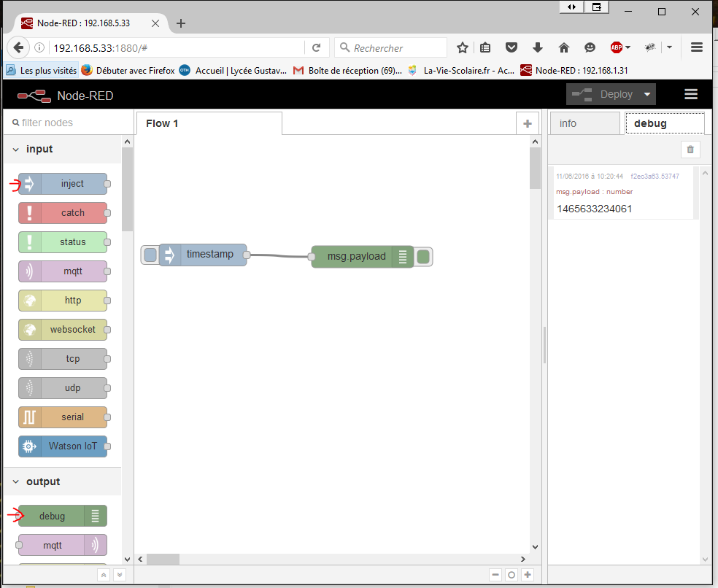Screen dimensions: 718x588
Task: Click the timestamp node on canvas
Action: pos(203,255)
